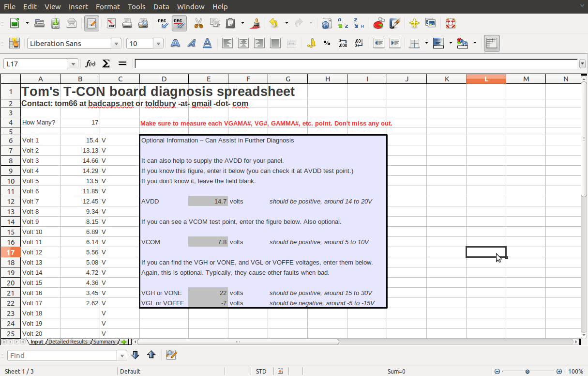Open the Liberation Sans font dropdown
The width and height of the screenshot is (588, 376).
point(116,44)
